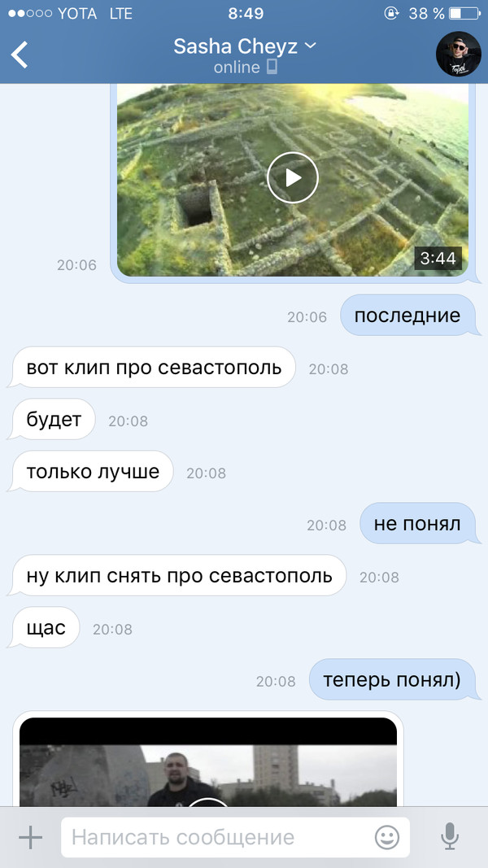Select the вот клип про севастополь message
Screen dimensions: 488x868
pyautogui.click(x=154, y=368)
